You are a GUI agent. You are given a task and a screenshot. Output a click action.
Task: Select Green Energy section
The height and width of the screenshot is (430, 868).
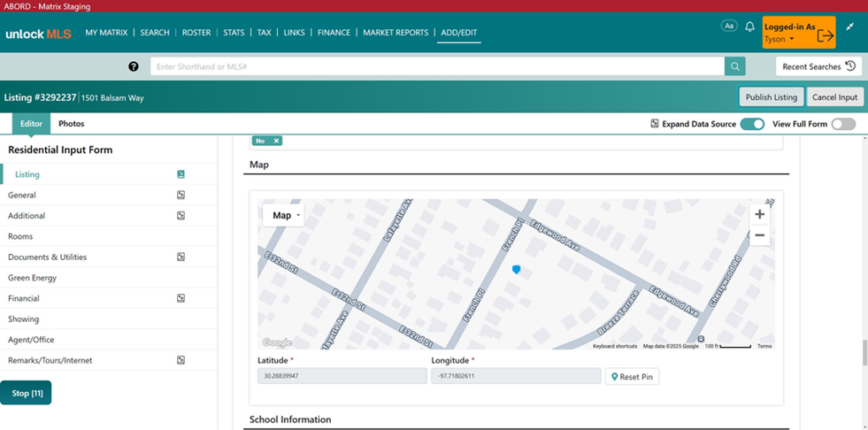109,278
